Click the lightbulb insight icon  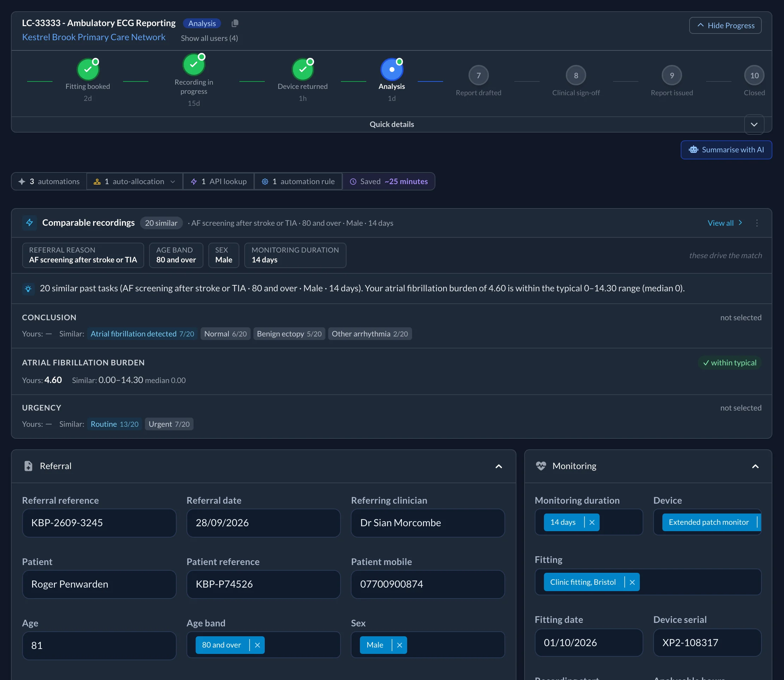click(x=28, y=289)
